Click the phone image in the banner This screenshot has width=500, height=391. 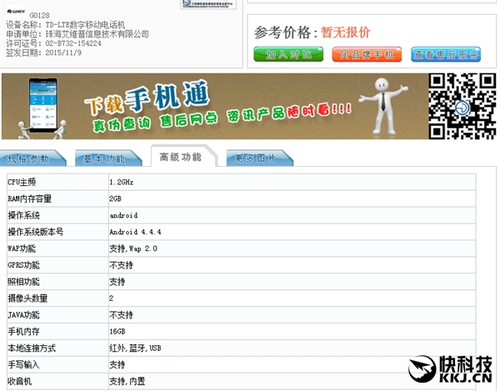[x=43, y=104]
